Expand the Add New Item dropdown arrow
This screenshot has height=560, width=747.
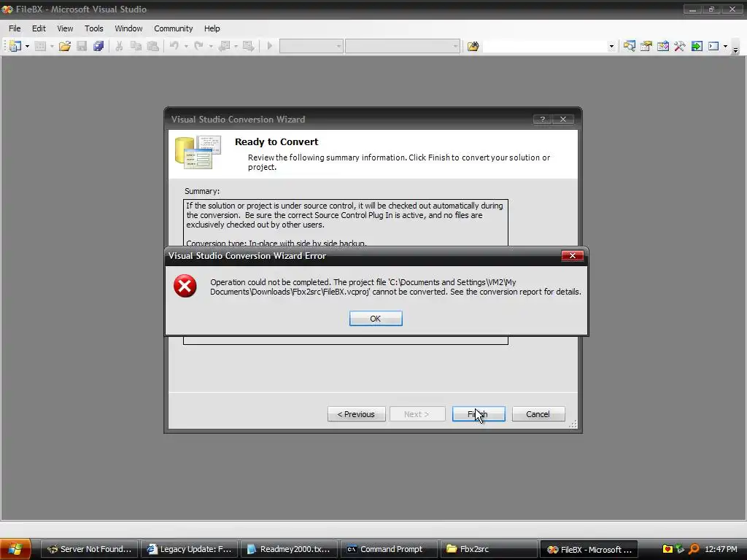tap(52, 46)
